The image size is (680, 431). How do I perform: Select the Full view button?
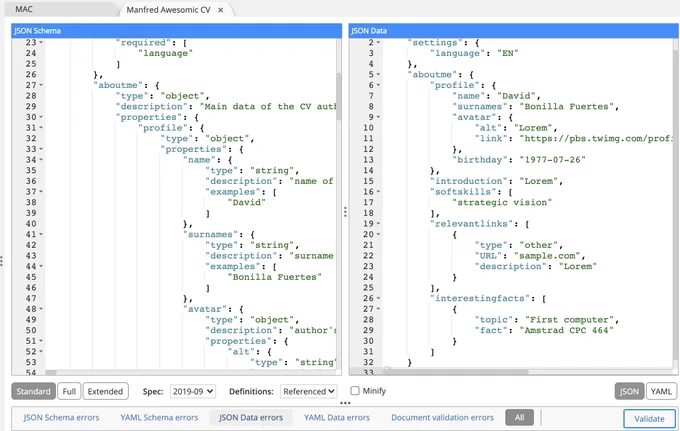coord(69,391)
